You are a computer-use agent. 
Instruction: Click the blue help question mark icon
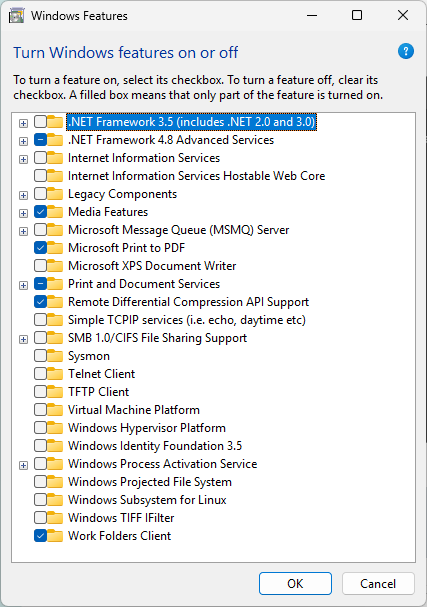[x=406, y=51]
